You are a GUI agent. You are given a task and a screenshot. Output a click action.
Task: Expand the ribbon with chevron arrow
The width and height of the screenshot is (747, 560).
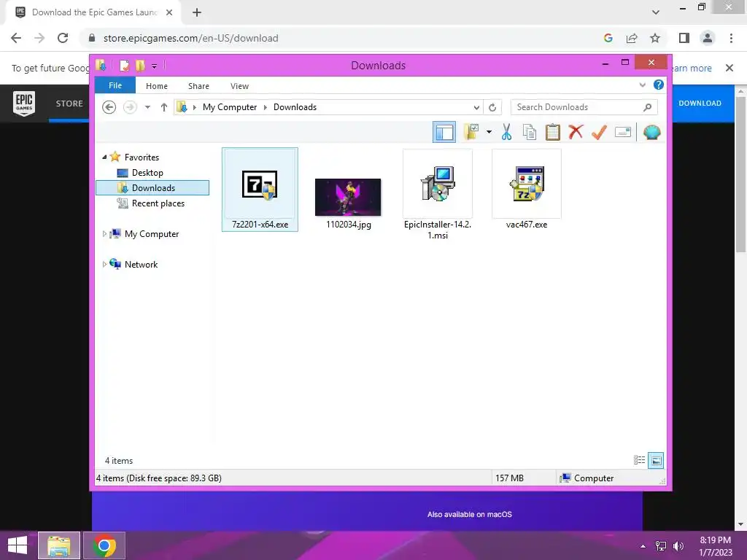pos(642,85)
